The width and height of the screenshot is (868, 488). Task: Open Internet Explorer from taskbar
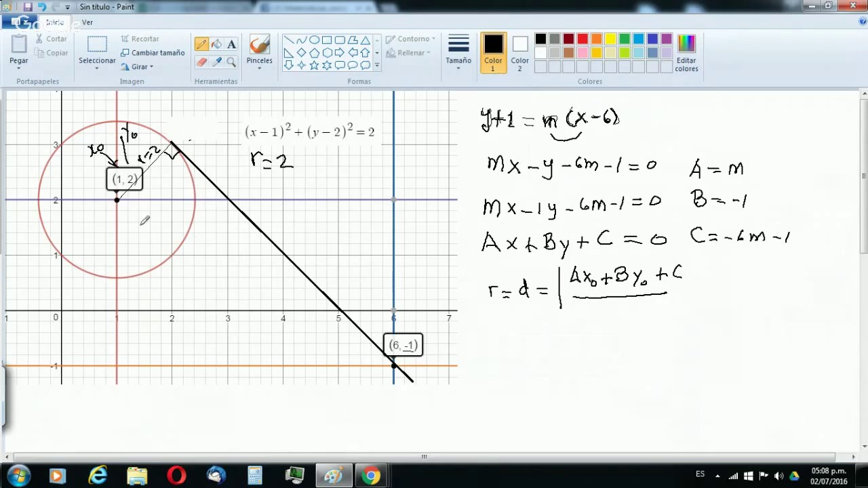[98, 476]
